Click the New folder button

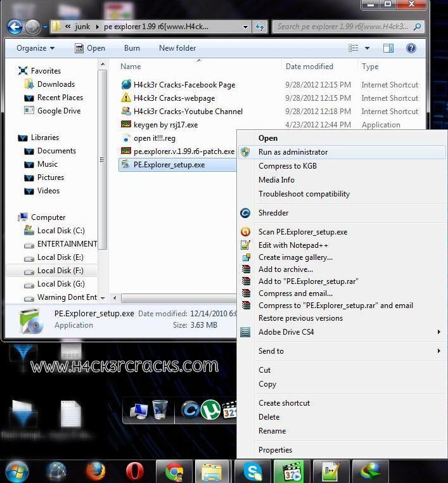pos(177,48)
